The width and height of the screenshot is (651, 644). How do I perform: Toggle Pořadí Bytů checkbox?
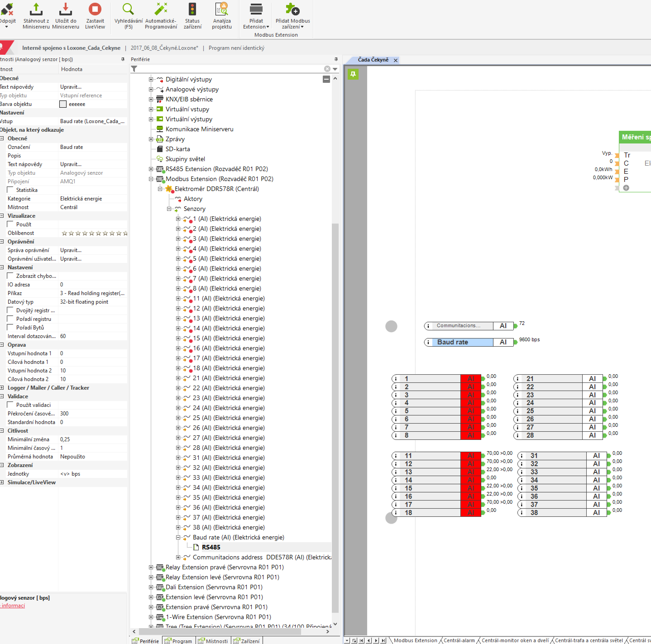10,327
